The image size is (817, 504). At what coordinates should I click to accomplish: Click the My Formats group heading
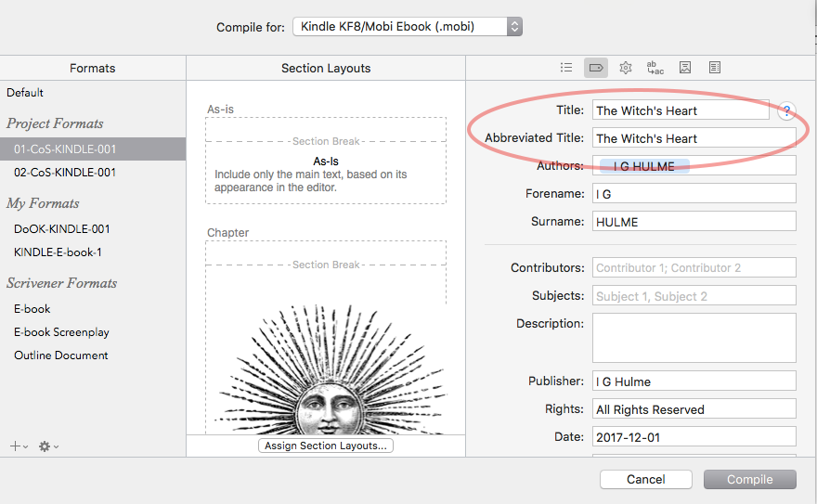pos(43,203)
